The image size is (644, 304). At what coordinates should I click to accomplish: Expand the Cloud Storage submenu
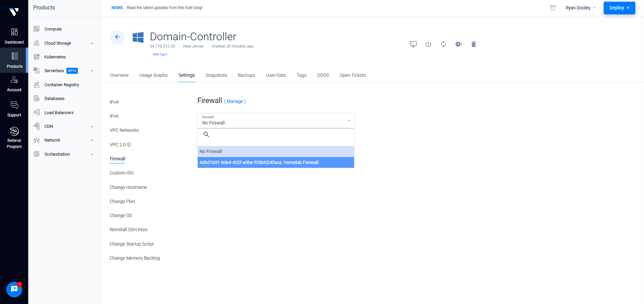[x=92, y=43]
